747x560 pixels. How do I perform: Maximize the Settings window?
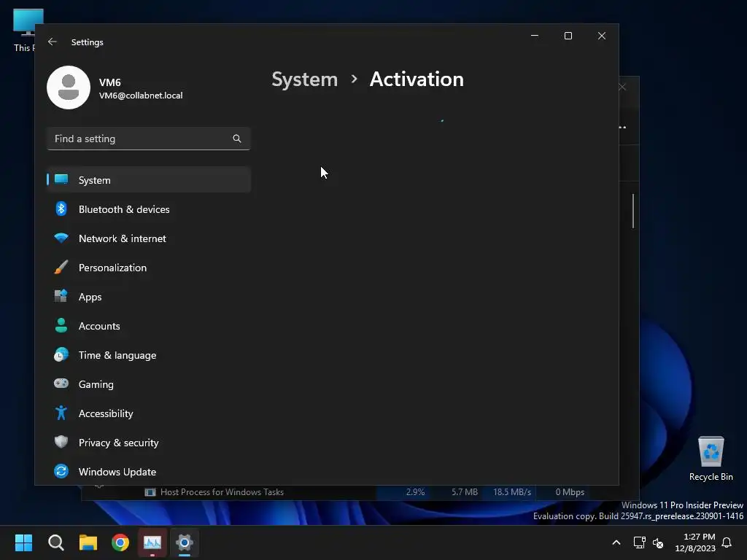568,36
